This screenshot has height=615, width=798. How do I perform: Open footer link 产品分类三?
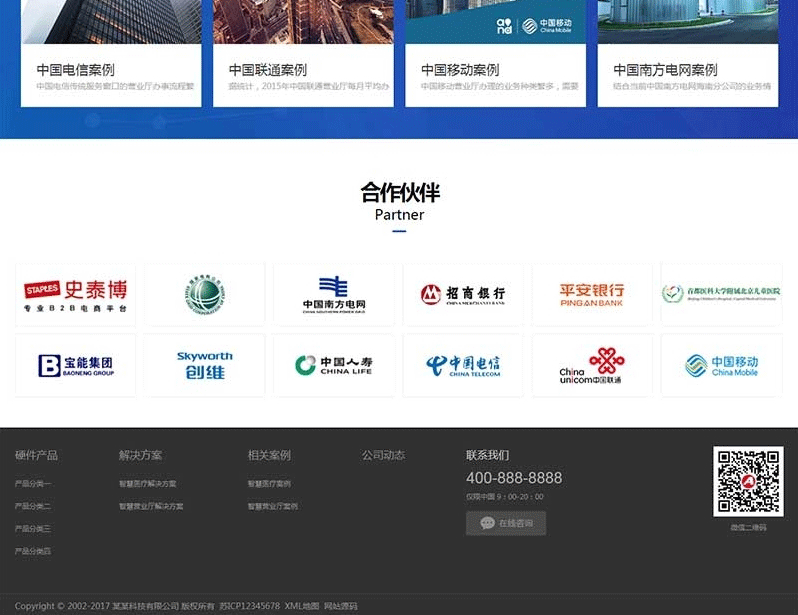click(x=33, y=528)
